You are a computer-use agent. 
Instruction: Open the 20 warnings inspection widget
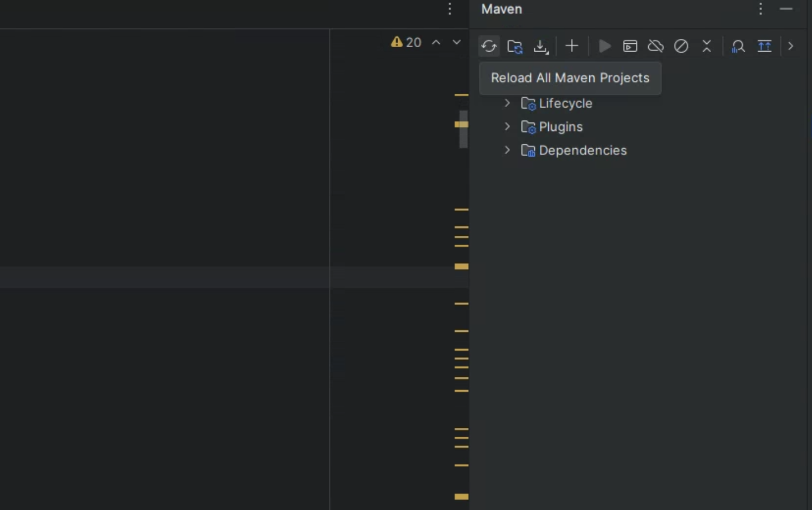tap(406, 42)
